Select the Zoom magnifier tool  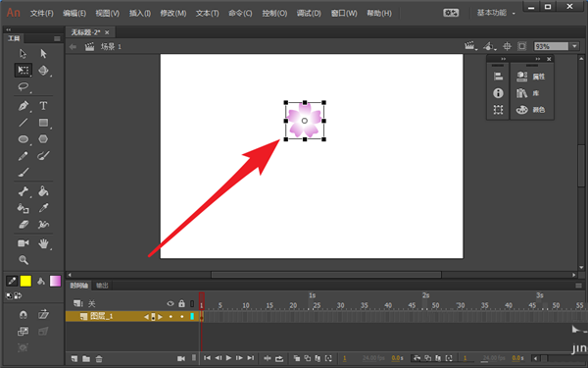pyautogui.click(x=24, y=260)
